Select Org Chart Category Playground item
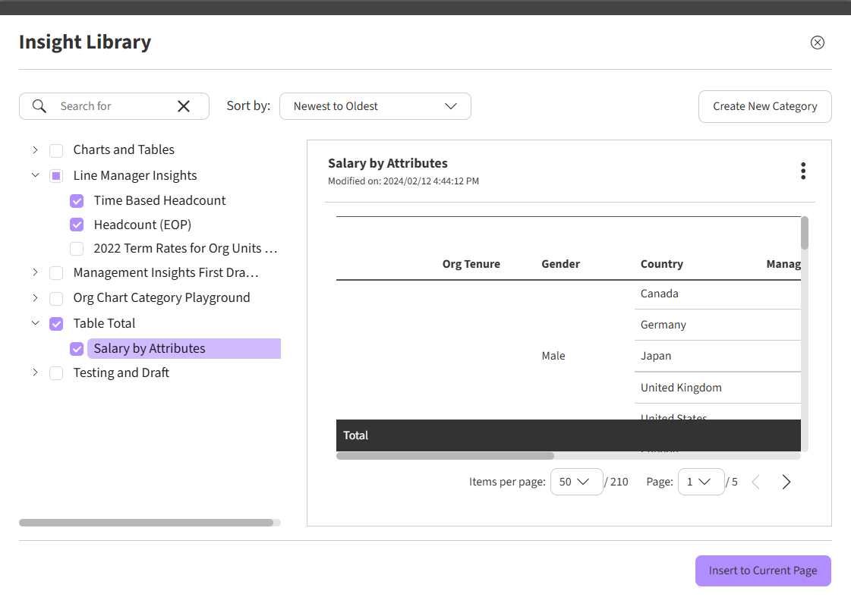This screenshot has height=616, width=851. [x=161, y=298]
